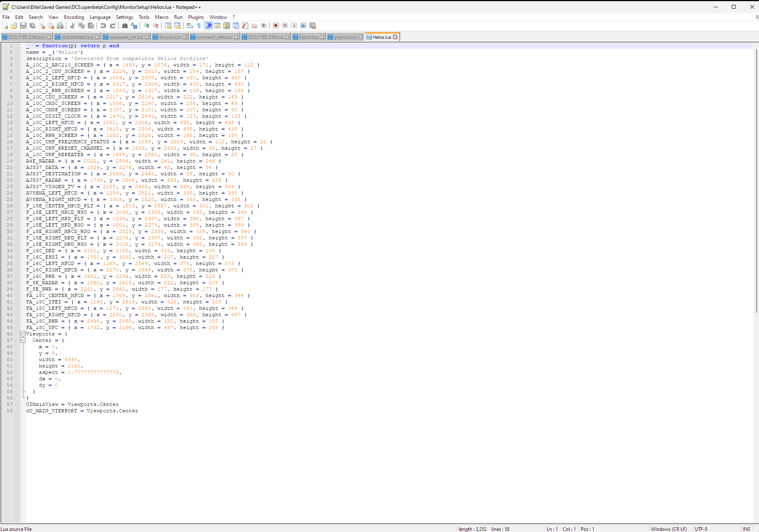Switch to Export.lua tab
759x532 pixels.
coord(308,37)
